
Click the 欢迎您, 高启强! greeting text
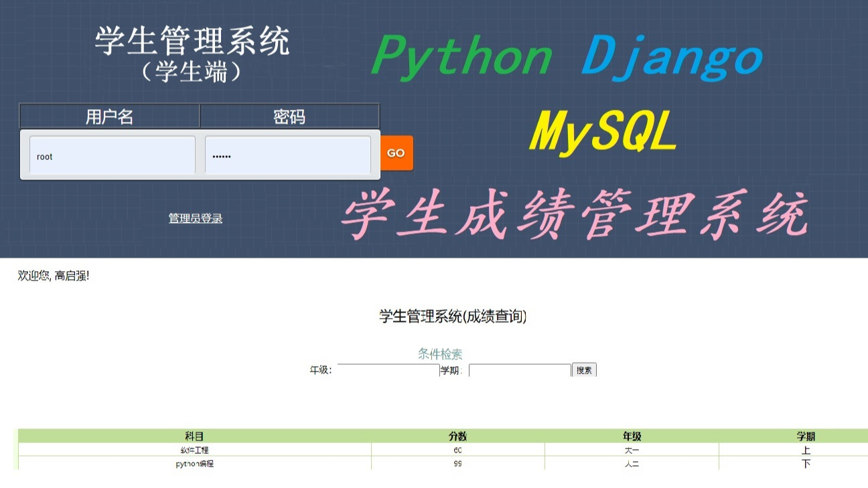coord(54,276)
